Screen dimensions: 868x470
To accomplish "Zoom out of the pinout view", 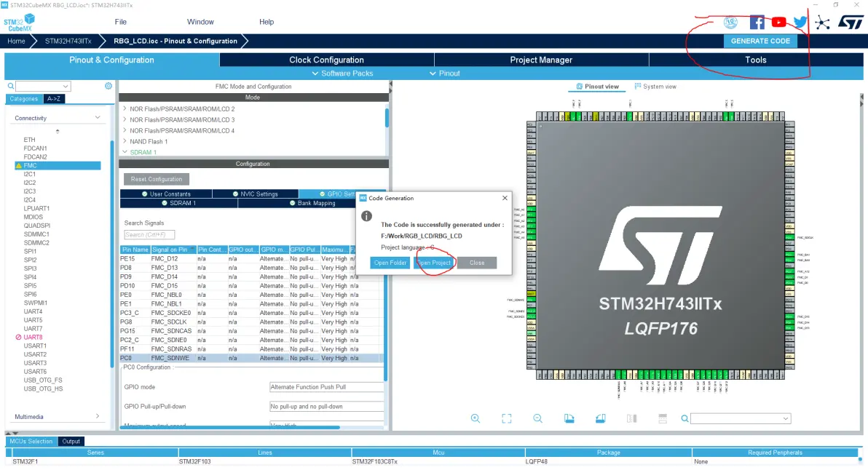I will click(x=538, y=418).
